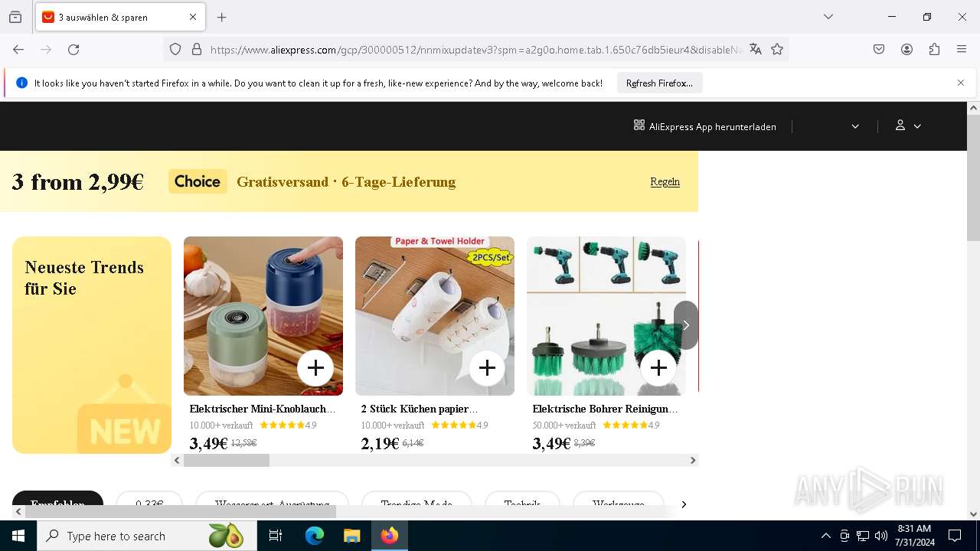980x551 pixels.
Task: Open Microsoft Edge from the taskbar
Action: point(315,536)
